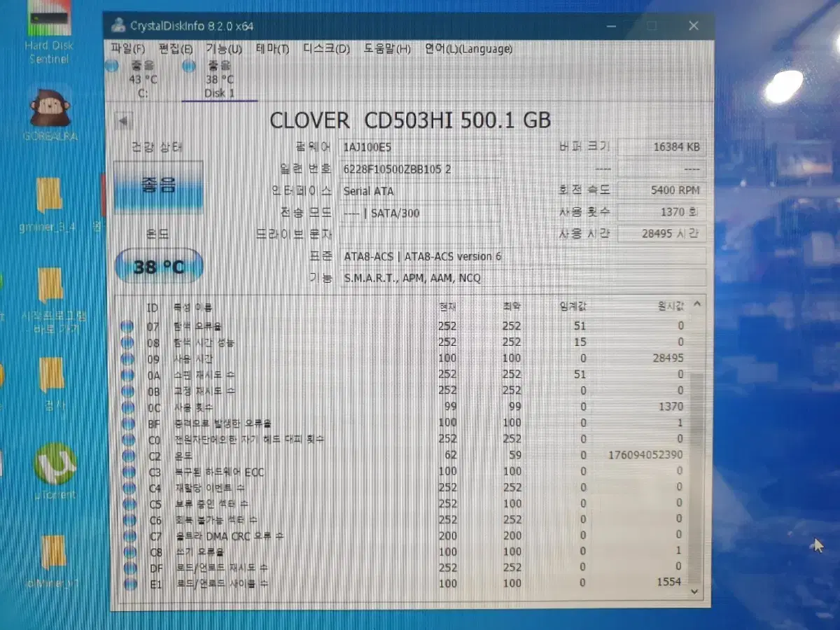Click the 좋음 health status button
The height and width of the screenshot is (630, 840).
[x=158, y=187]
